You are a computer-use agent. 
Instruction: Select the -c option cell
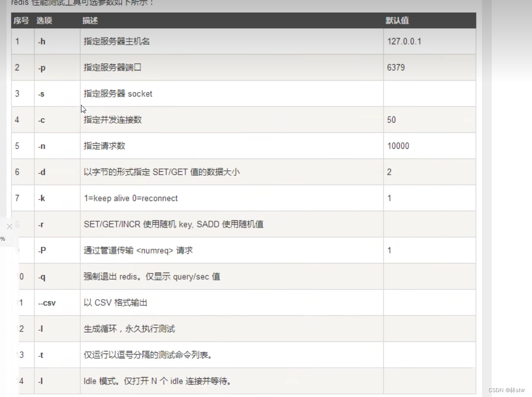[57, 120]
